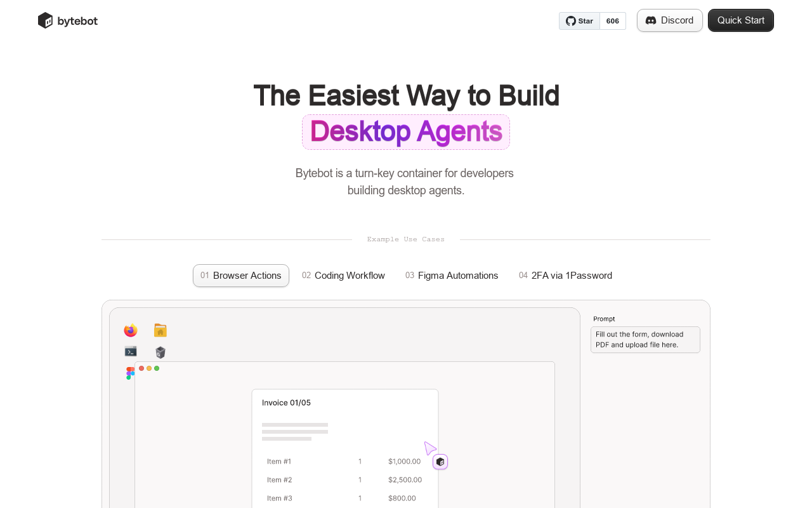Click the yellow home folder icon

tap(160, 330)
